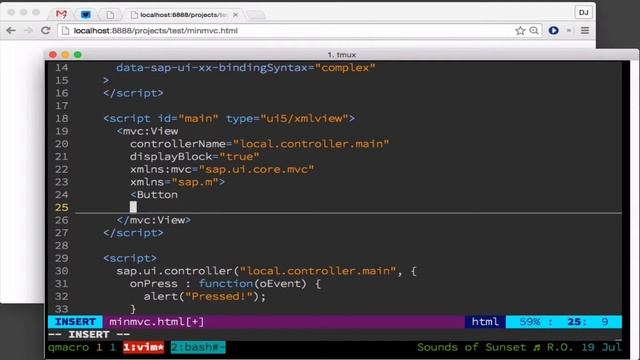Click the yellow minimize button of tmux window
The width and height of the screenshot is (640, 360).
tap(65, 54)
